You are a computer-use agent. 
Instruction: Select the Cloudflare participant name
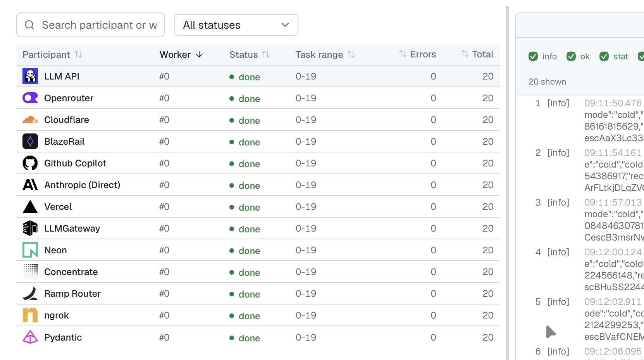pyautogui.click(x=67, y=120)
